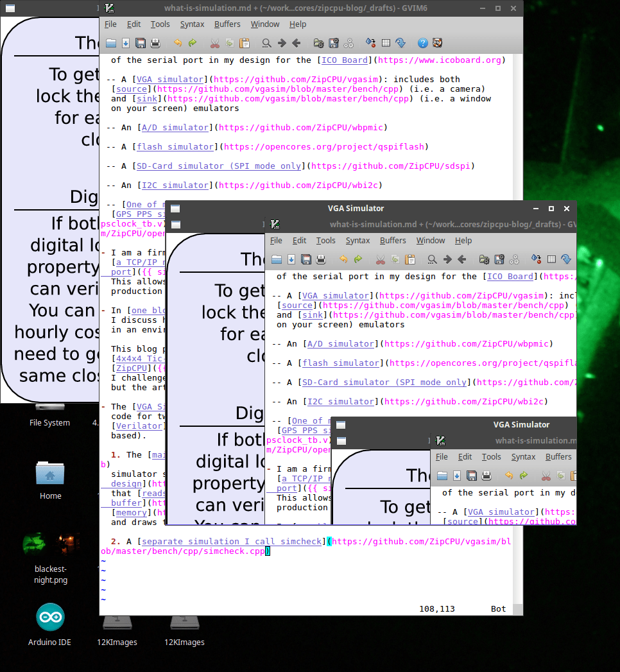Click the Build Tags grid icon in the top GVIM6 toolbar
Viewport: 620px width, 672px height.
pos(386,43)
